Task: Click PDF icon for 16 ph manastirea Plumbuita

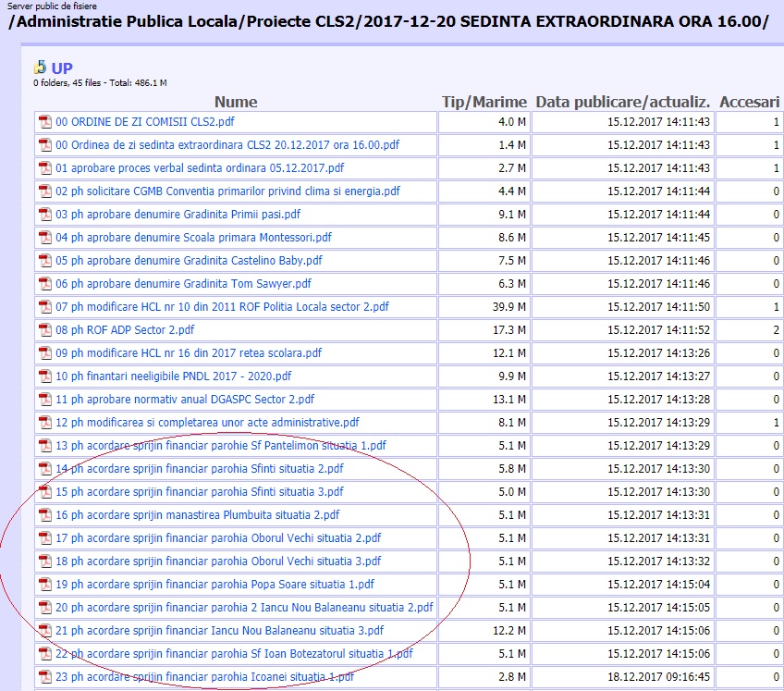Action: (44, 515)
